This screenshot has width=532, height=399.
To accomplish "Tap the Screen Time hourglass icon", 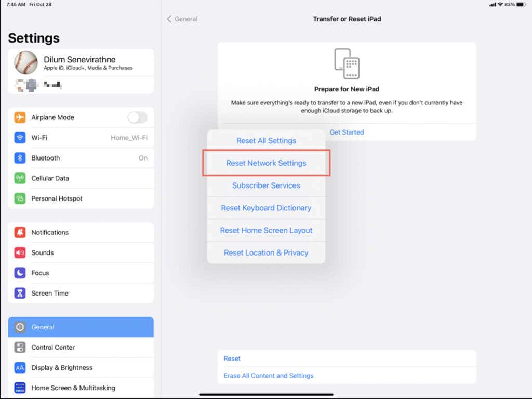I will point(20,293).
